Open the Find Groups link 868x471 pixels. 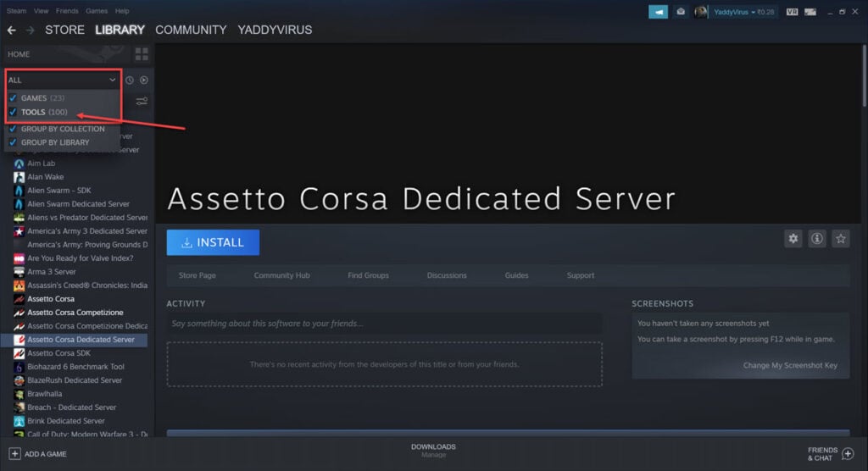point(368,275)
